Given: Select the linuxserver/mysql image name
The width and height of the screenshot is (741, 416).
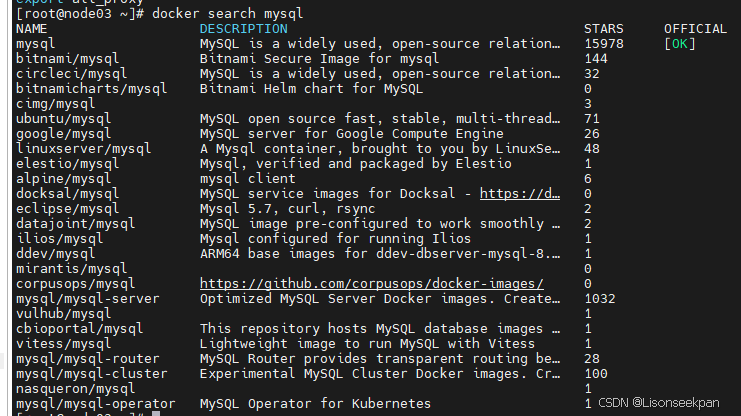Looking at the screenshot, I should click(x=84, y=149).
